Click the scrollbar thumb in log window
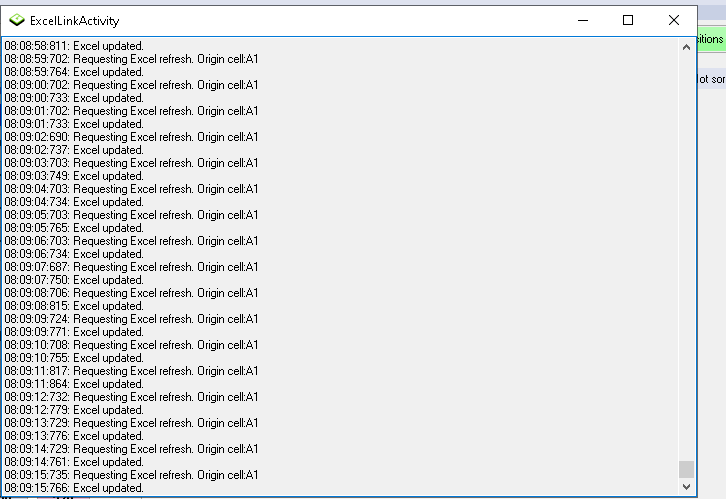The image size is (726, 499). tap(686, 469)
